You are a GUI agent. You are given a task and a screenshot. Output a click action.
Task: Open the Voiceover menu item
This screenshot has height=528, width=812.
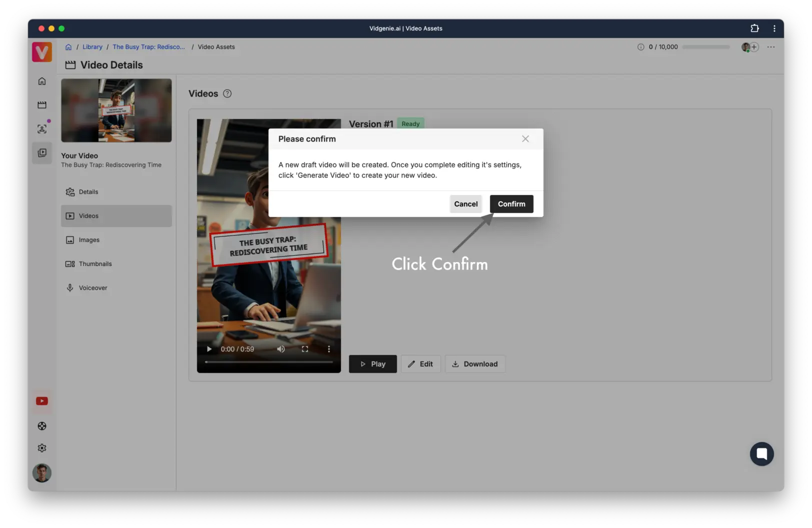pos(116,288)
